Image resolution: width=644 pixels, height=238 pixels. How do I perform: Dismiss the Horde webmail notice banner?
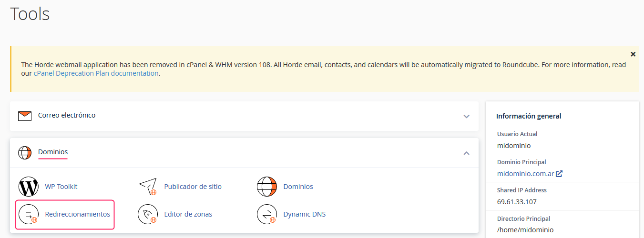pos(633,54)
